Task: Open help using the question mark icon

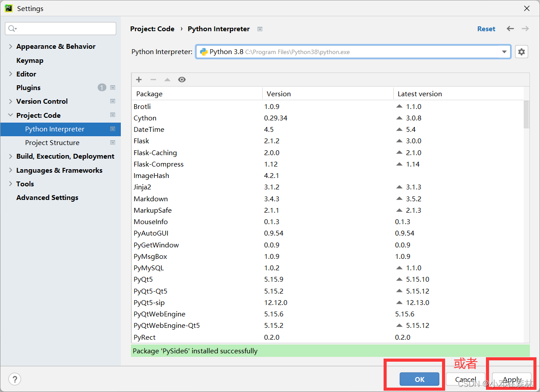Action: (x=15, y=379)
